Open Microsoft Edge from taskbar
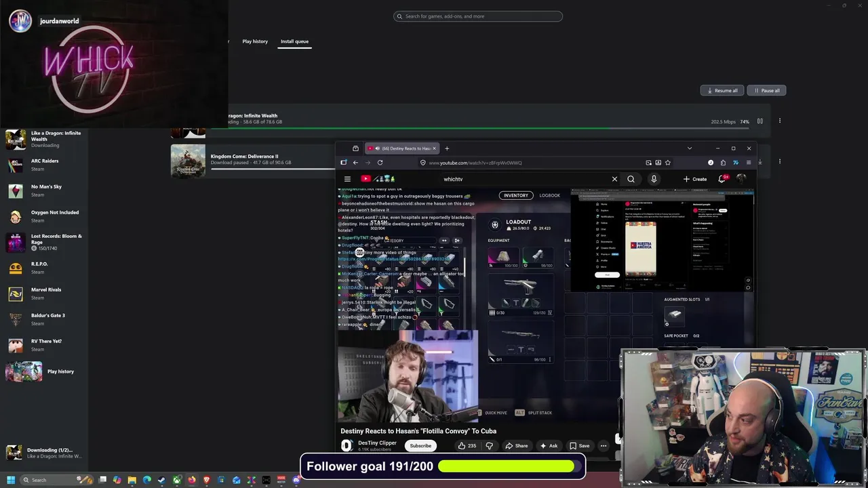This screenshot has height=488, width=868. tap(146, 480)
